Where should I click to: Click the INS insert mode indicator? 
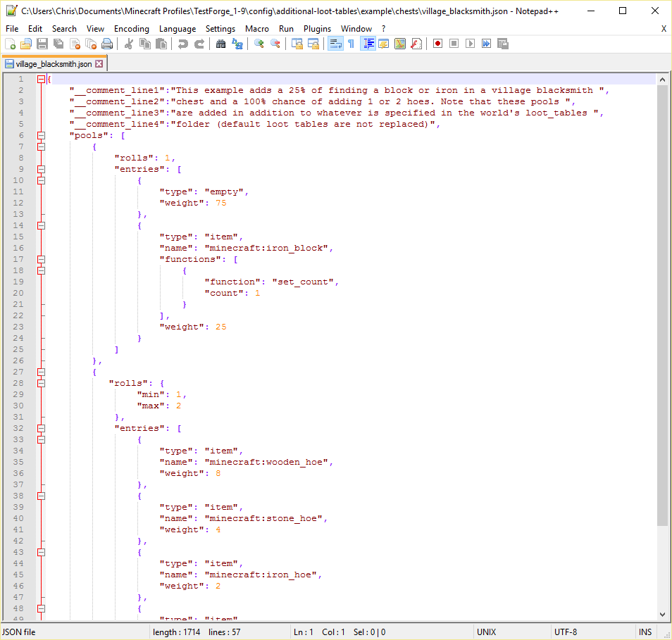pos(645,632)
